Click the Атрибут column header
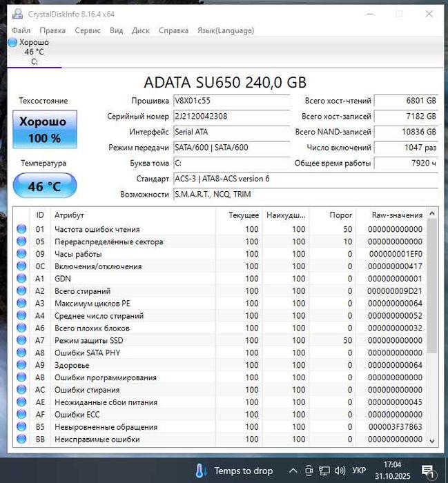 pos(133,215)
